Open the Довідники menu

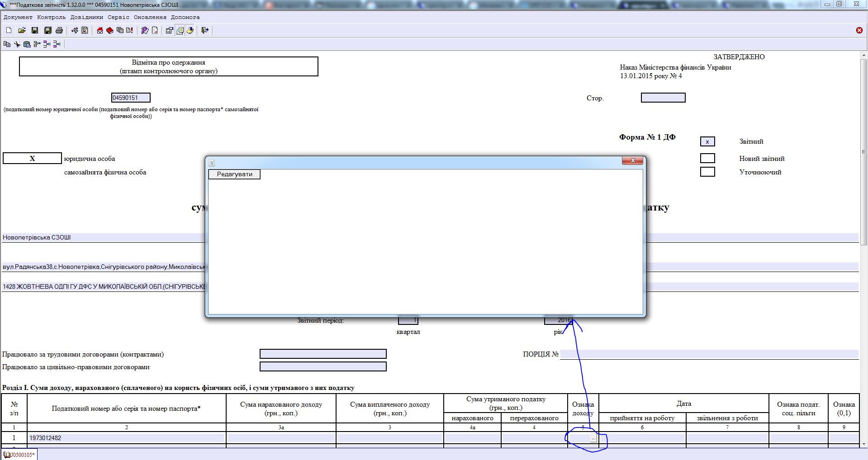click(86, 17)
